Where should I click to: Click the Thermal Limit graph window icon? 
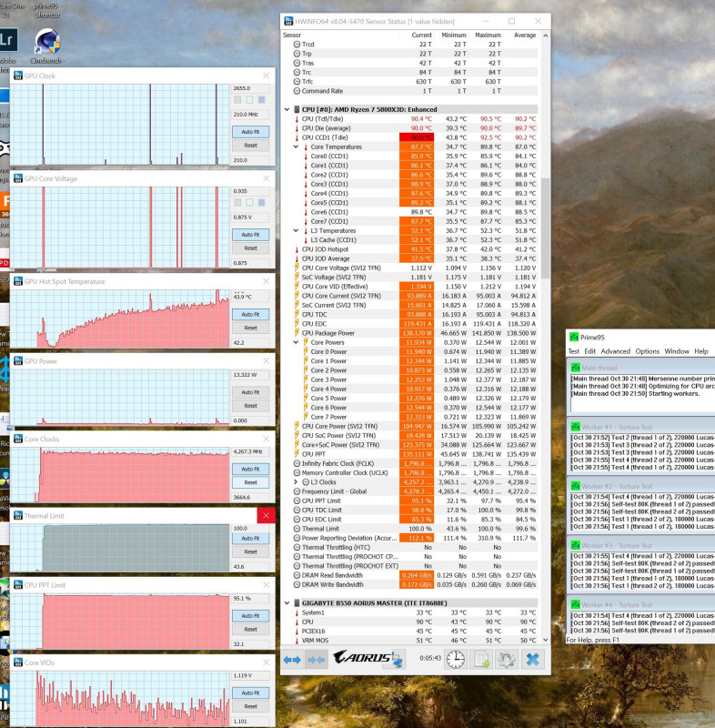[18, 516]
